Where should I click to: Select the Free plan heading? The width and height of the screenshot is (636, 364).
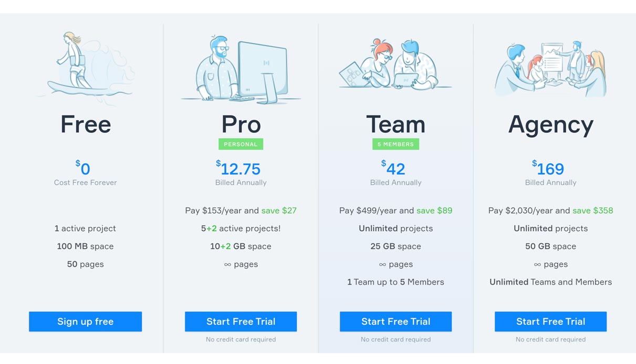[86, 124]
